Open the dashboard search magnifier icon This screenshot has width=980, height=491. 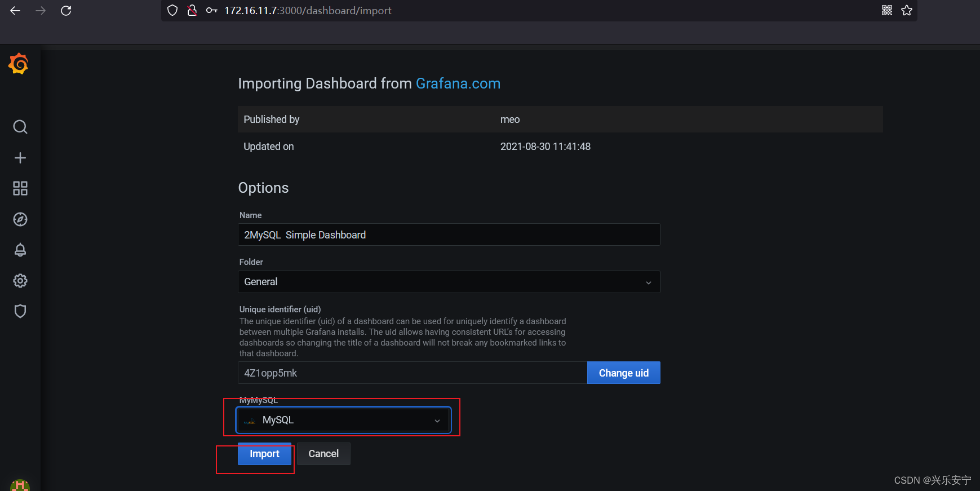(x=20, y=127)
